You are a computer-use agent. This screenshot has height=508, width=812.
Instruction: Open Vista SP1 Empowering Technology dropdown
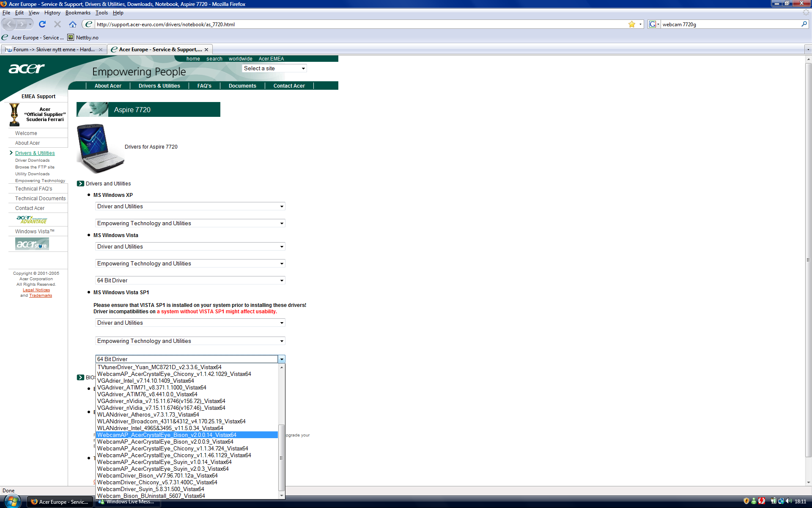click(x=190, y=341)
